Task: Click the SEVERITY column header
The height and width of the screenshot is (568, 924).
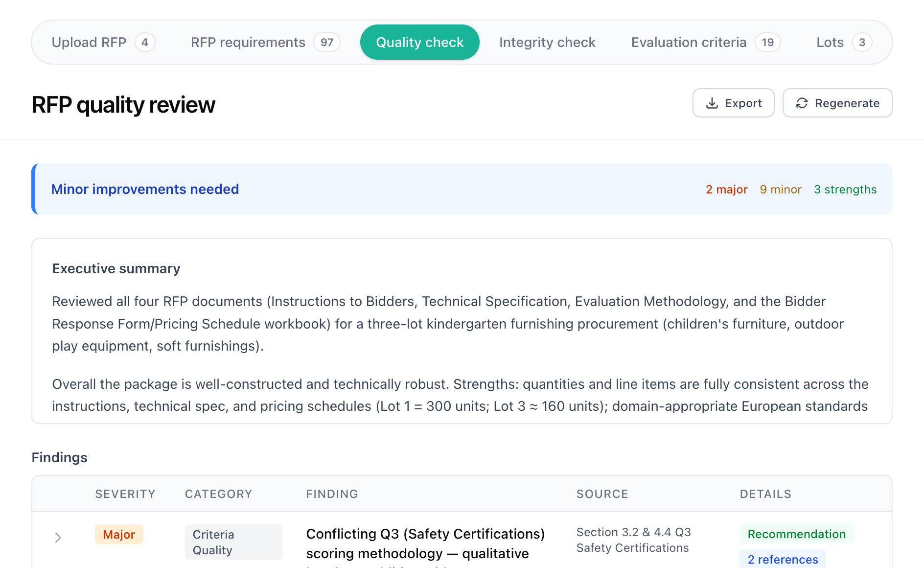Action: 125,494
